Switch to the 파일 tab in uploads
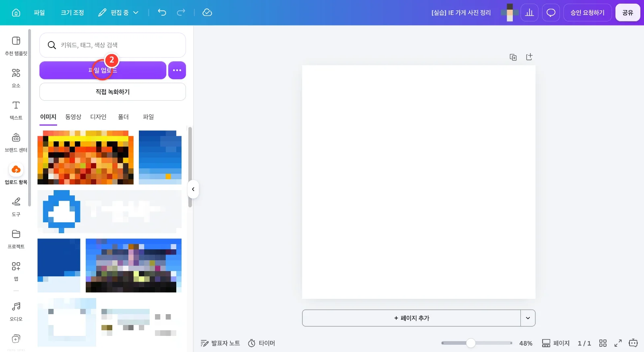Screen dimensions: 644x352 coord(149,117)
